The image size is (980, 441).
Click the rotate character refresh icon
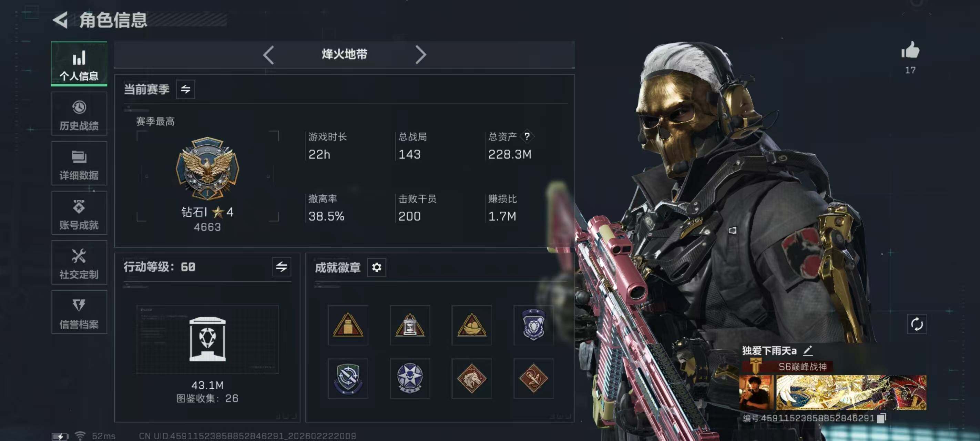point(917,324)
